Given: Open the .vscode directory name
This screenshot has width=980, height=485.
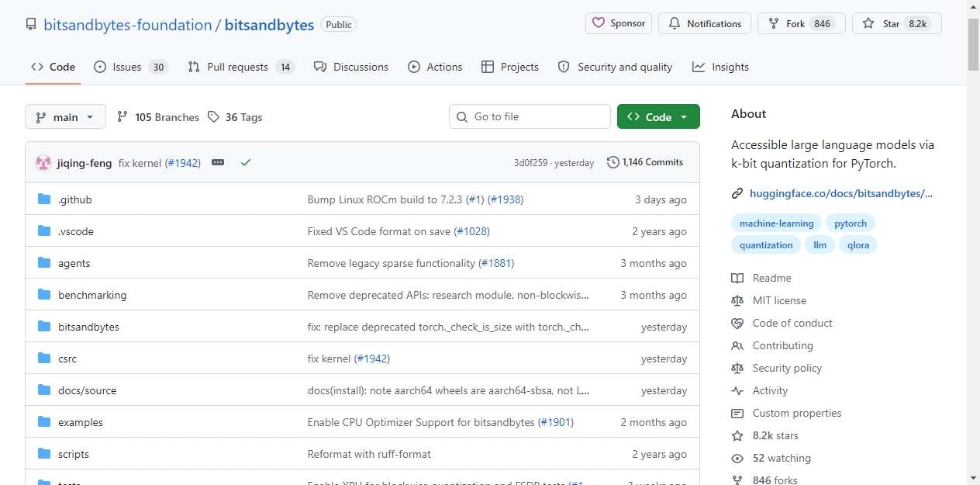Looking at the screenshot, I should [76, 231].
